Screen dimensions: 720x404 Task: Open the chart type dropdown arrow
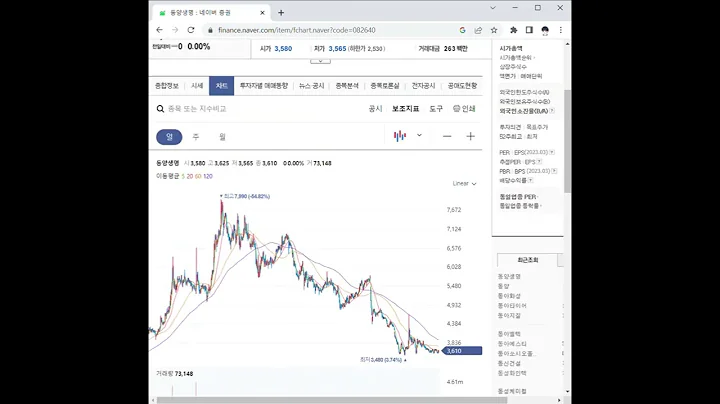pyautogui.click(x=419, y=135)
